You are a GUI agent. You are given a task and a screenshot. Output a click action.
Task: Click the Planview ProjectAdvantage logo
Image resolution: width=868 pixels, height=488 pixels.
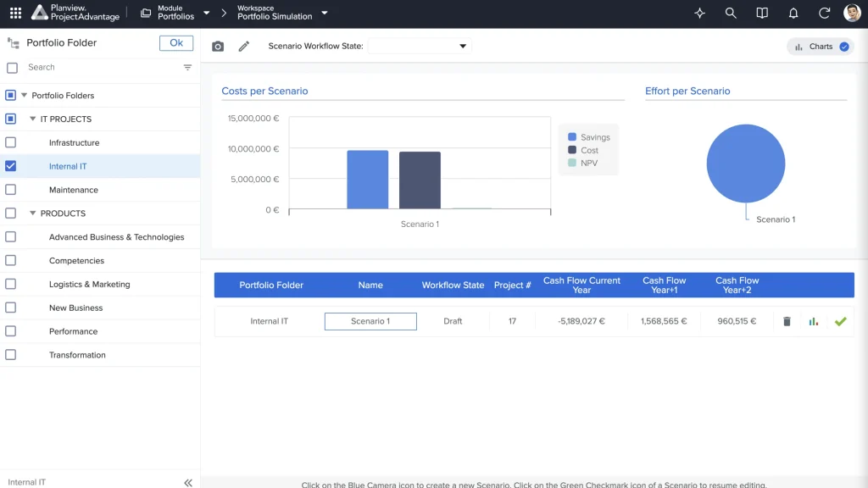click(75, 13)
